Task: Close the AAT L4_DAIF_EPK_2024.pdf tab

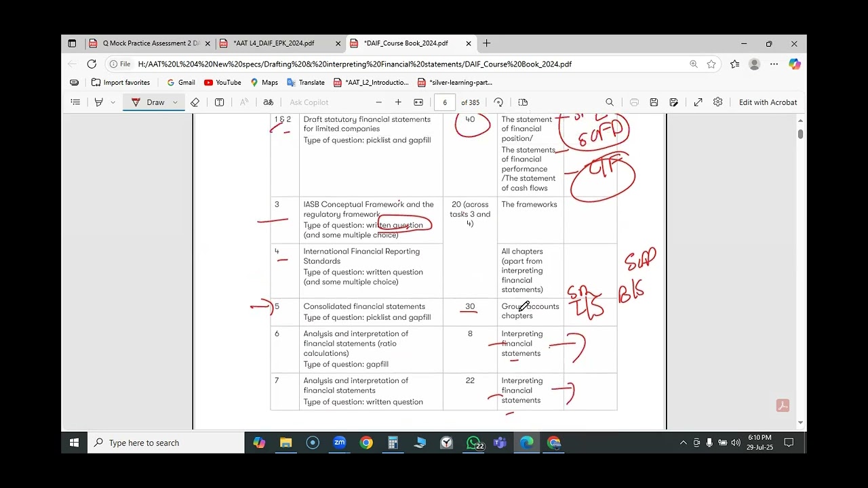Action: tap(338, 43)
